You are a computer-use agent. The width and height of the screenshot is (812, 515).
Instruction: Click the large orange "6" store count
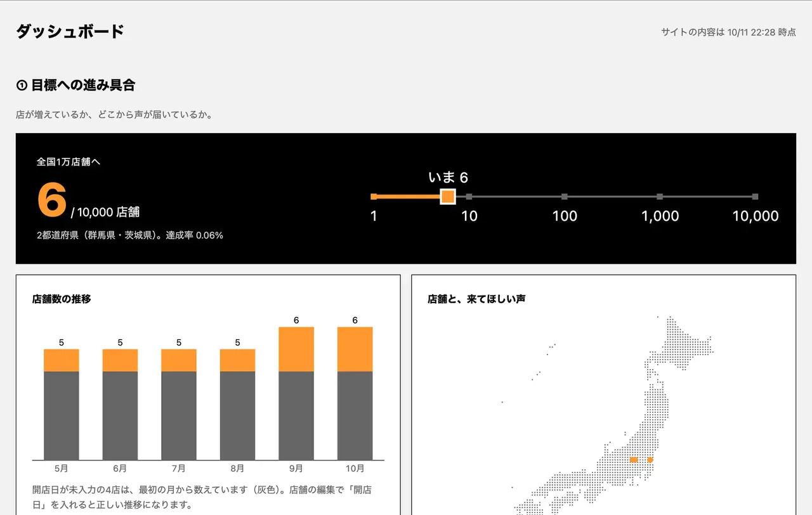[x=52, y=199]
